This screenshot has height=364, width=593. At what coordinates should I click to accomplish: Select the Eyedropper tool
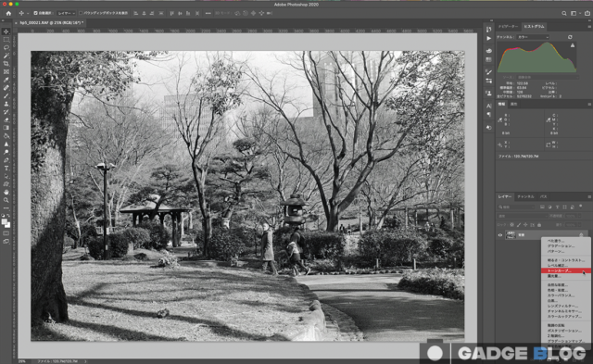tap(6, 80)
